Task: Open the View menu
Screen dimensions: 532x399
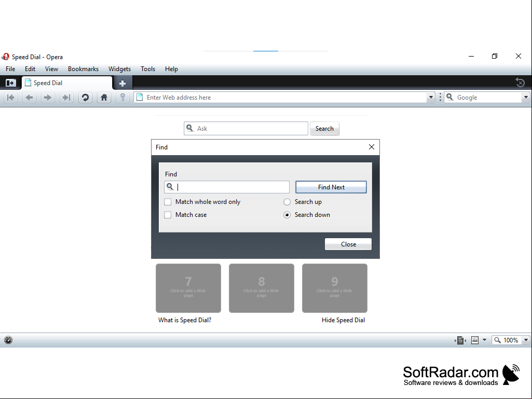Action: (51, 69)
